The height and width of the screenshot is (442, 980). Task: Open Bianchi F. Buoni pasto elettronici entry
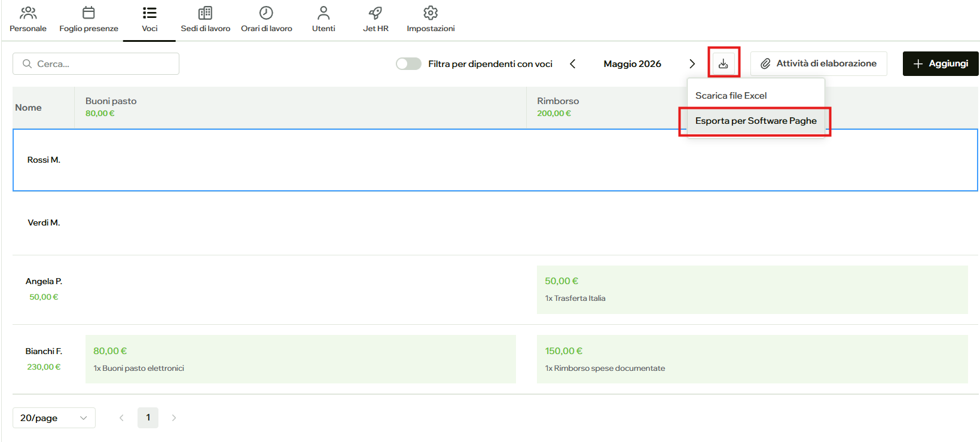coord(301,359)
